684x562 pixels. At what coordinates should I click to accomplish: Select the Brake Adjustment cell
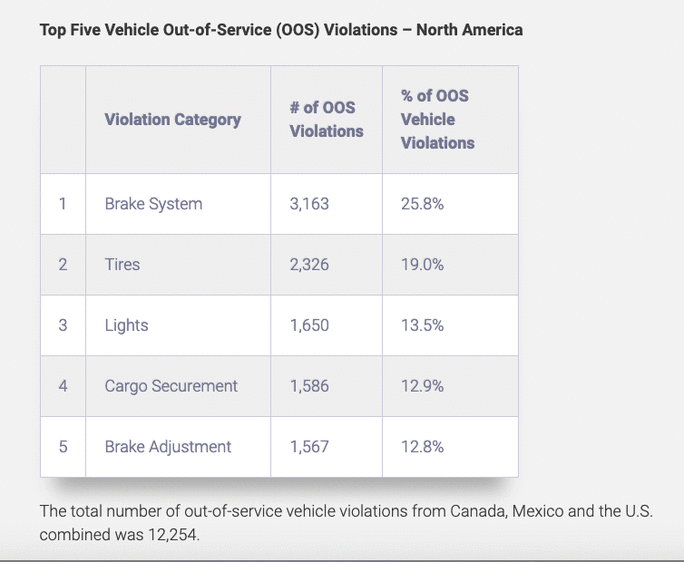pyautogui.click(x=168, y=447)
